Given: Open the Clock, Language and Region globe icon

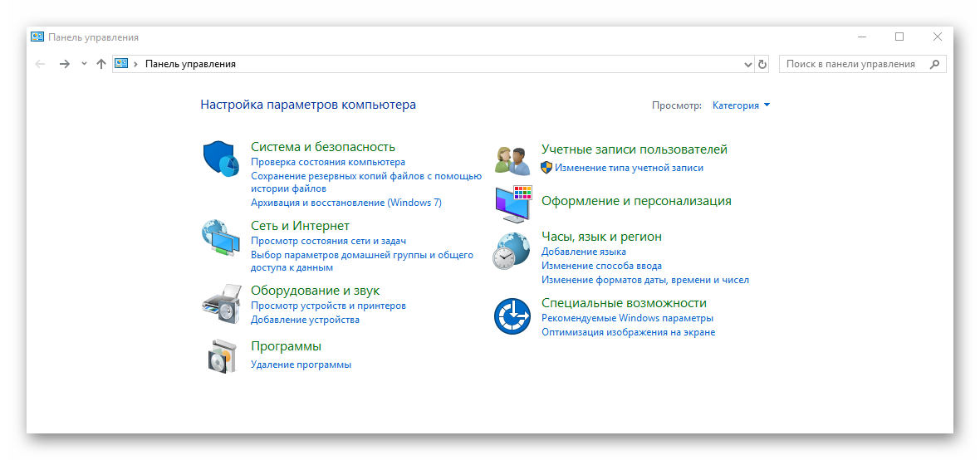Looking at the screenshot, I should [512, 252].
